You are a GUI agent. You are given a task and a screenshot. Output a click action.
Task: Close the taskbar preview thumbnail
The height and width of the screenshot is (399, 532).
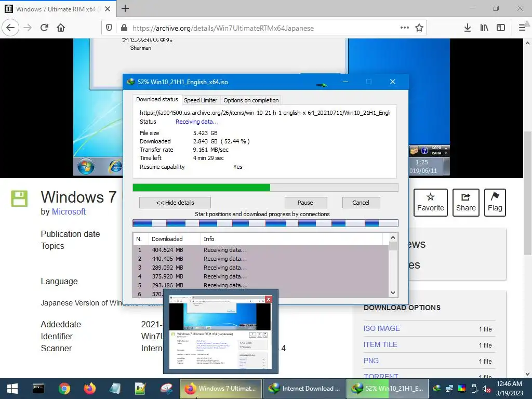(x=269, y=299)
